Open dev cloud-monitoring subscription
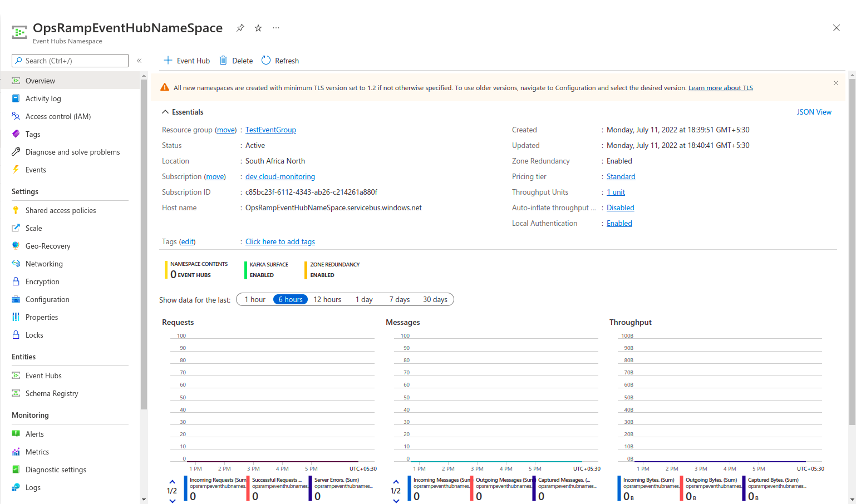The height and width of the screenshot is (504, 856). [280, 176]
